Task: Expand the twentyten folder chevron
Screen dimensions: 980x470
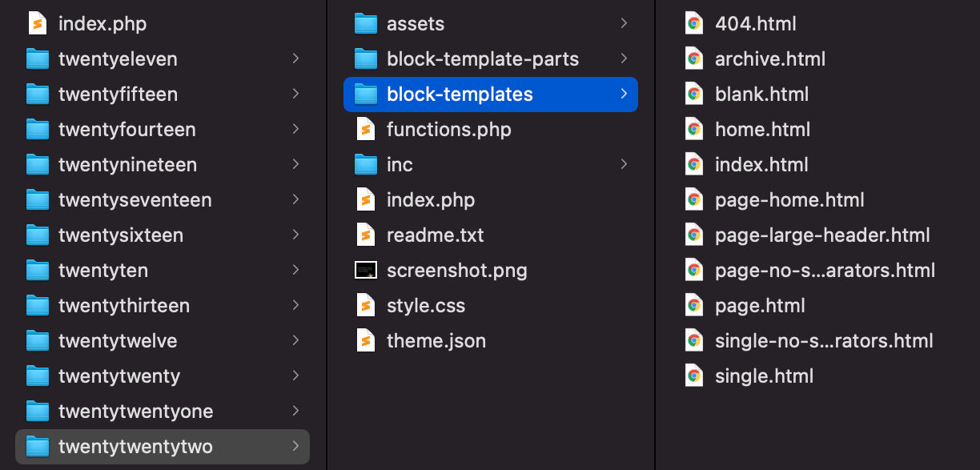Action: 296,270
